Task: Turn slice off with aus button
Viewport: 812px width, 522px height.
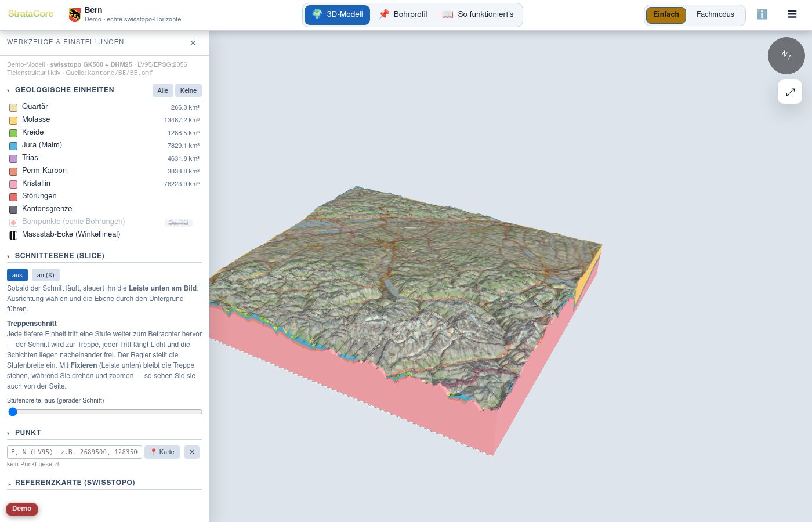Action: coord(17,275)
